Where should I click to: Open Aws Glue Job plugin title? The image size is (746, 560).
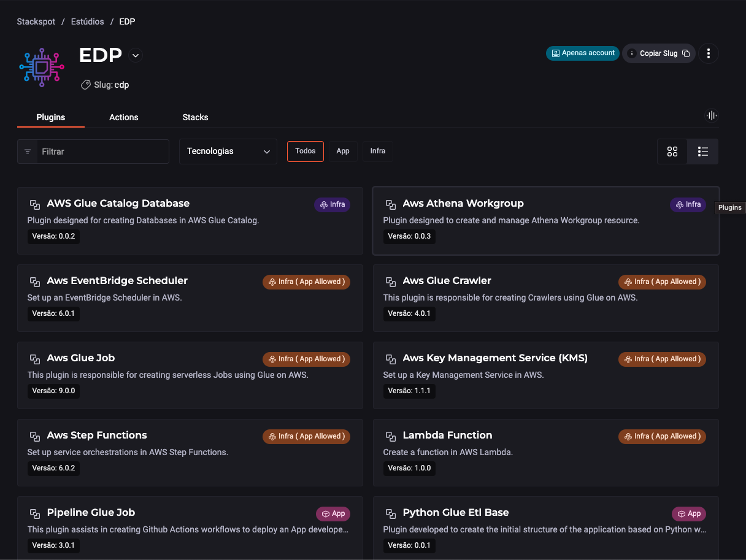[81, 358]
